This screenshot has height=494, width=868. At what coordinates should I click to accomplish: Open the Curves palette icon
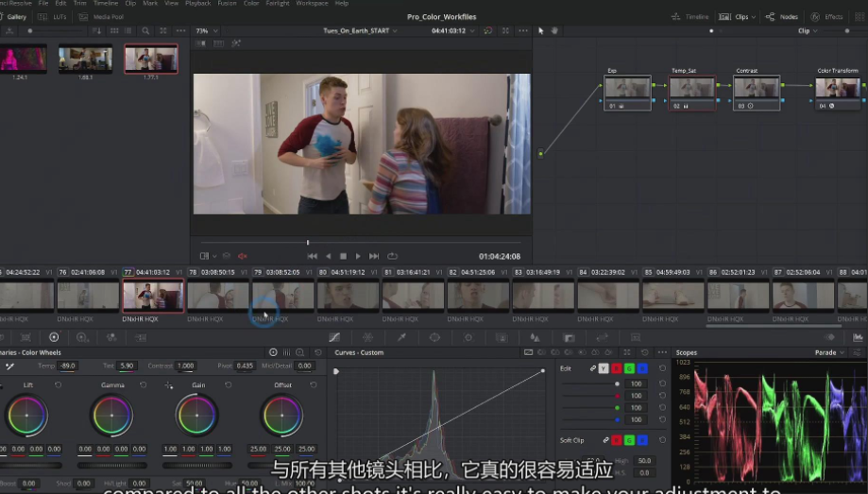[x=334, y=337]
